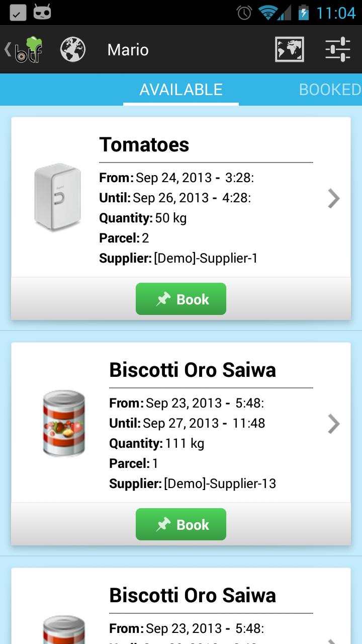Image resolution: width=362 pixels, height=644 pixels.
Task: Book the first Biscotti Oro Saiwa offer
Action: click(181, 524)
